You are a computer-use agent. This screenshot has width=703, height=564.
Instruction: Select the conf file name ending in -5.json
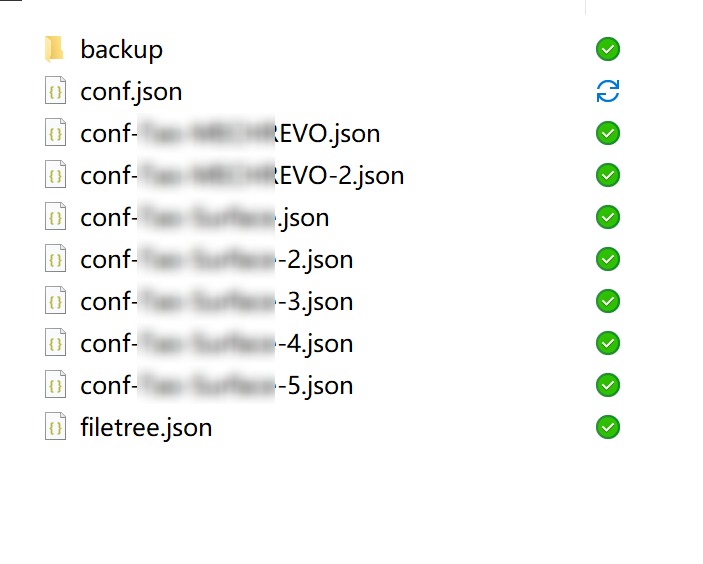[x=216, y=386]
